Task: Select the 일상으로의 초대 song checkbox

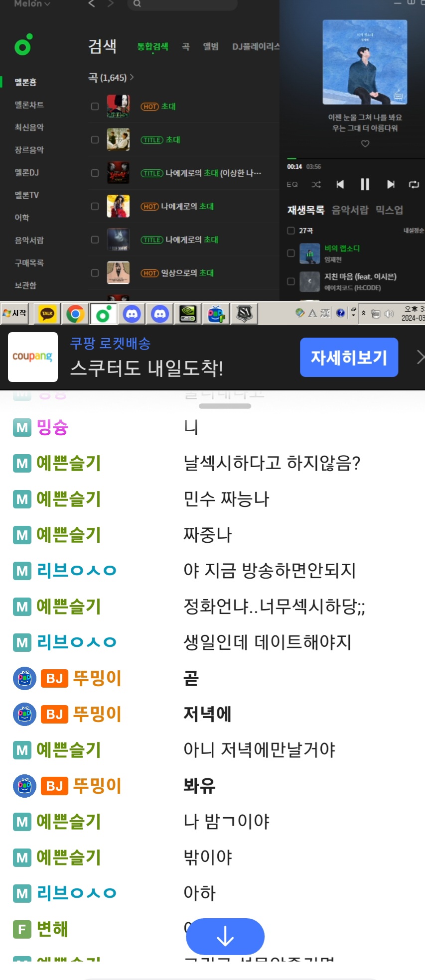Action: click(95, 273)
